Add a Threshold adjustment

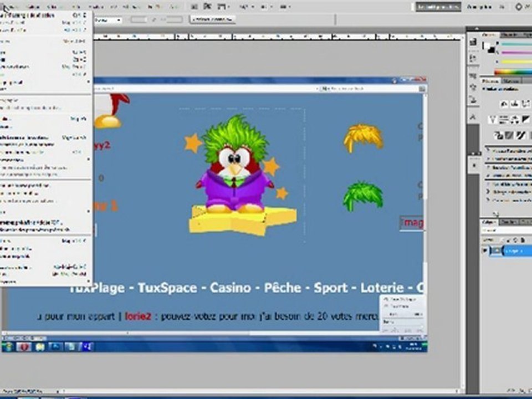(x=520, y=136)
